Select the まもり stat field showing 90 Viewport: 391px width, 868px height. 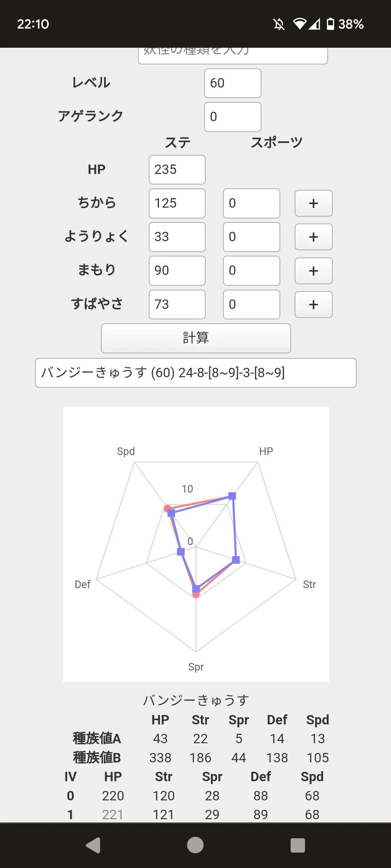point(177,271)
